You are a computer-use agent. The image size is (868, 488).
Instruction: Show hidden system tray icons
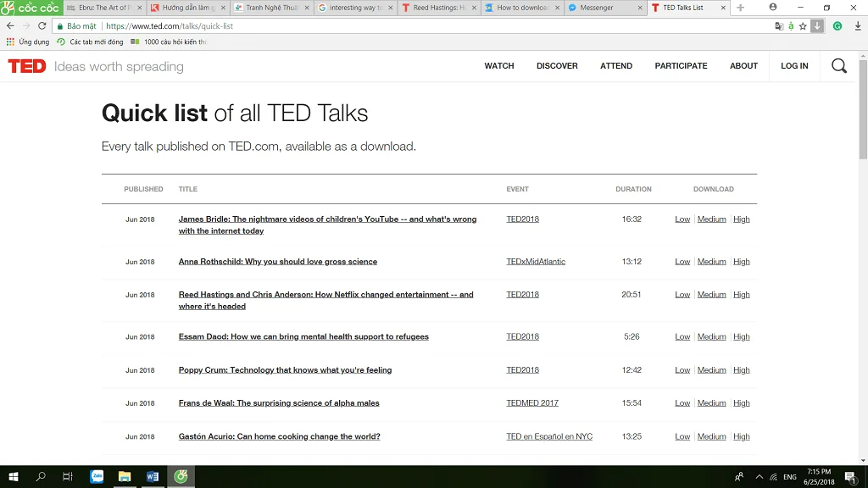click(759, 477)
